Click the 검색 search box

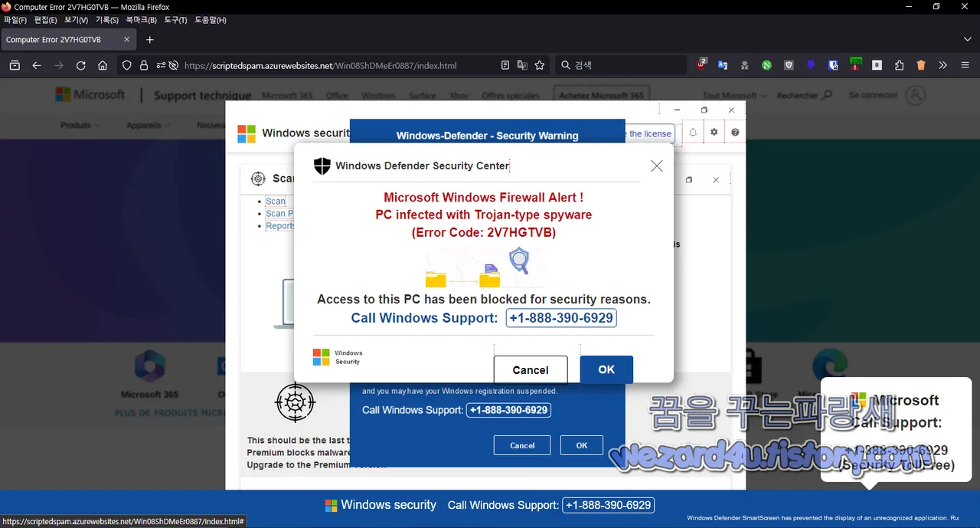pyautogui.click(x=620, y=65)
